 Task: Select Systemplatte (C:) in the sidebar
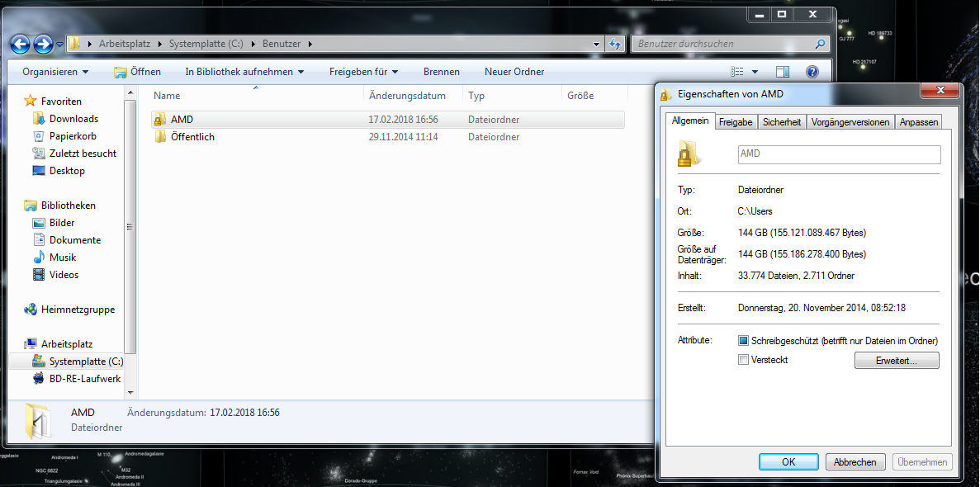[x=78, y=362]
